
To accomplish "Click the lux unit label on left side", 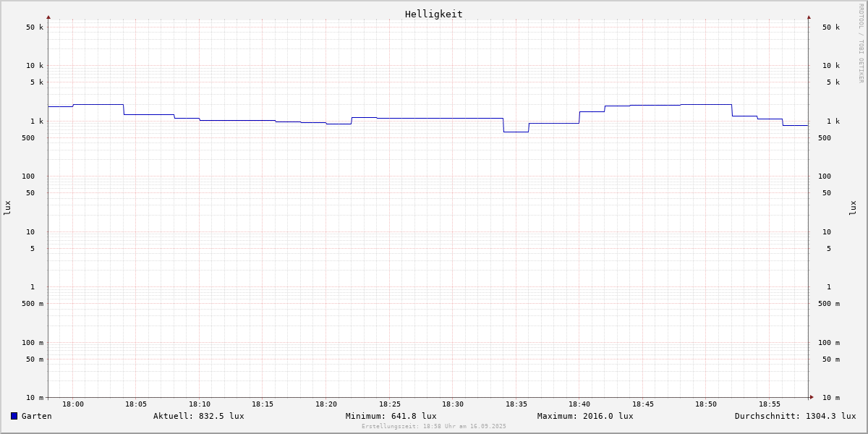I will pyautogui.click(x=7, y=208).
